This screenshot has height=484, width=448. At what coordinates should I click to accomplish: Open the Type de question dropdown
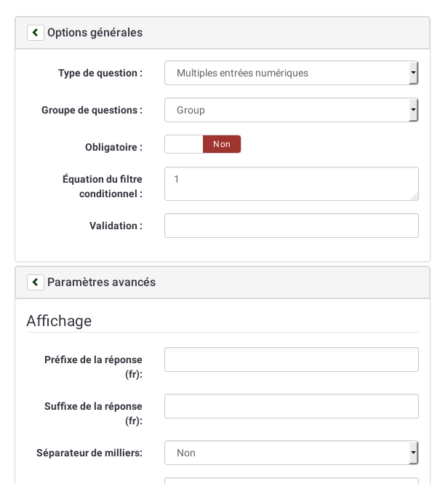coord(291,73)
